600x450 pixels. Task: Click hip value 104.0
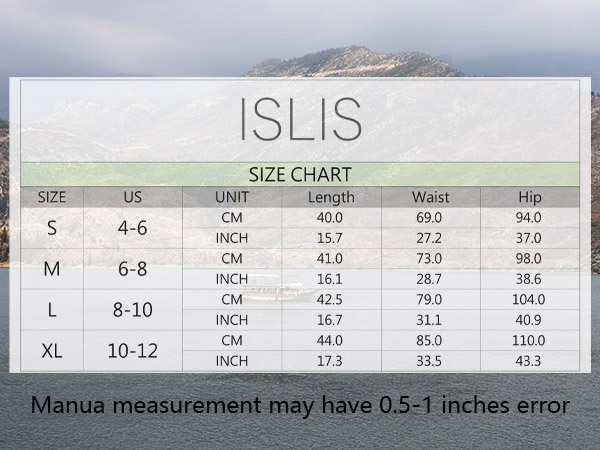coord(528,300)
